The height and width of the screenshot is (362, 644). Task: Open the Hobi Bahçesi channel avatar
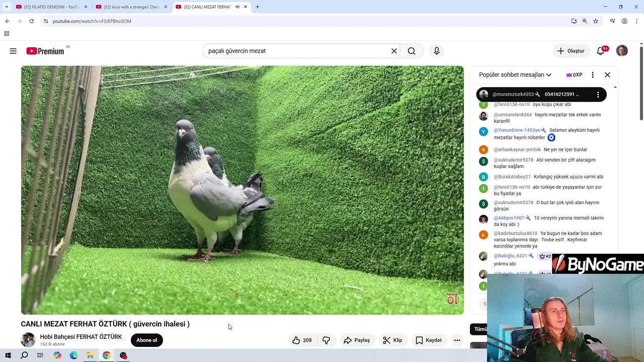[28, 340]
